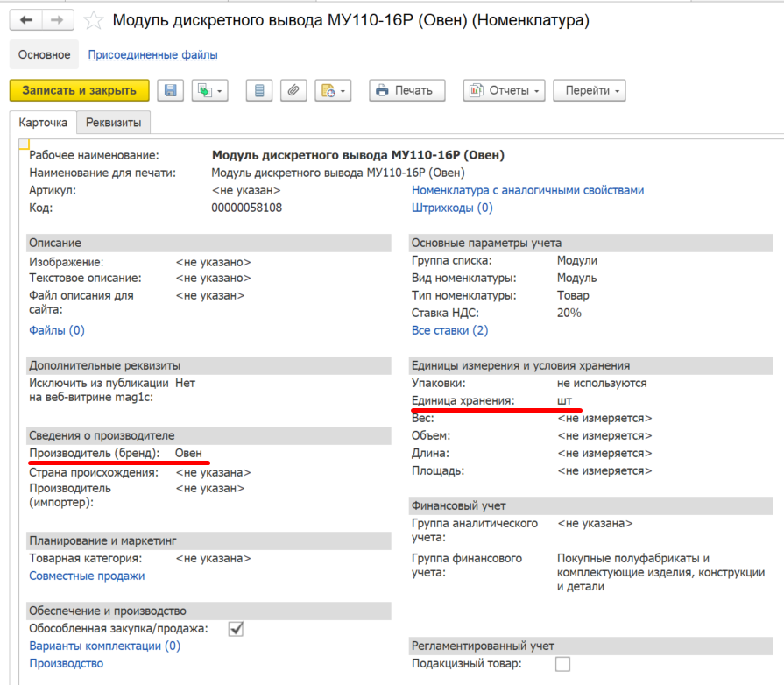Expand the Перейти dropdown
The image size is (784, 685).
[x=589, y=90]
